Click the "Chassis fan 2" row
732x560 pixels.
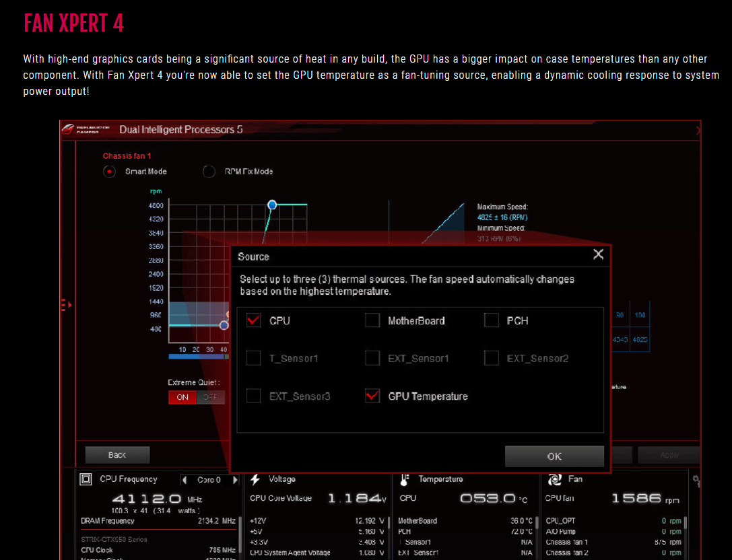tap(613, 553)
